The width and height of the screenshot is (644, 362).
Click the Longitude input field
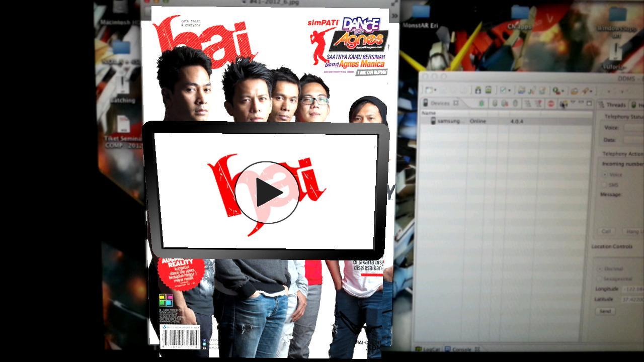click(x=633, y=289)
